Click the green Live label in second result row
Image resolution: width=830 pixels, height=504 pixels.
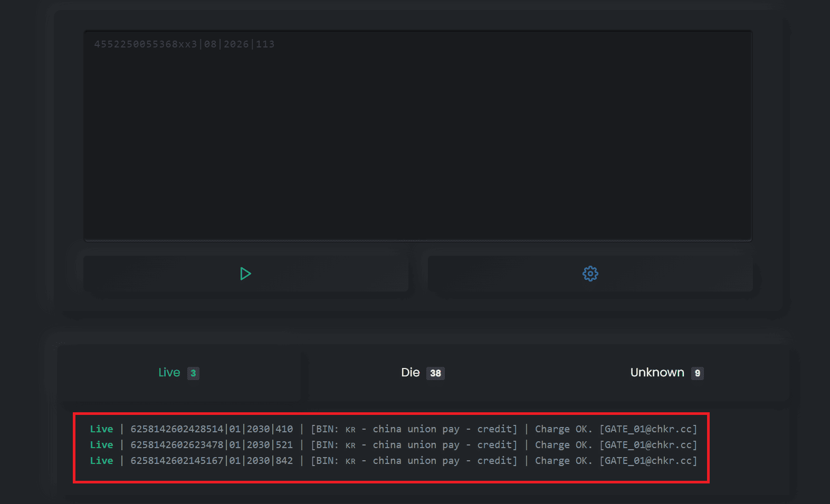101,445
